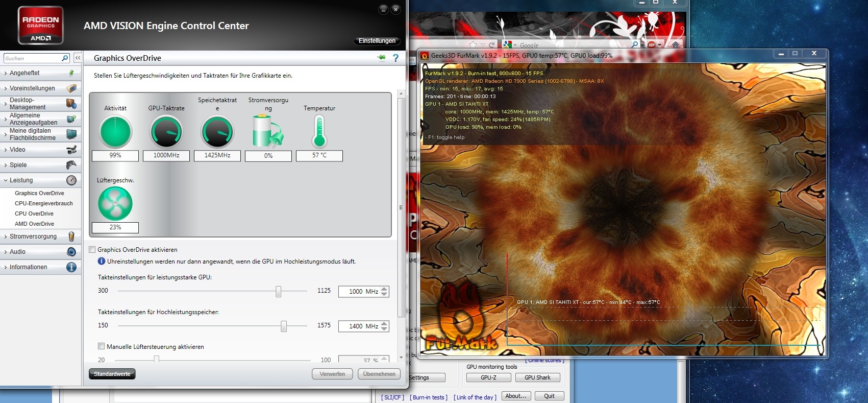The height and width of the screenshot is (403, 868).
Task: Select AMD OverDrive in sidebar
Action: (34, 224)
